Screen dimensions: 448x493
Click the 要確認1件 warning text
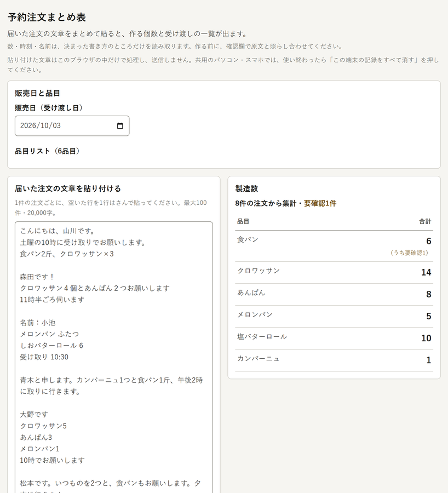320,203
